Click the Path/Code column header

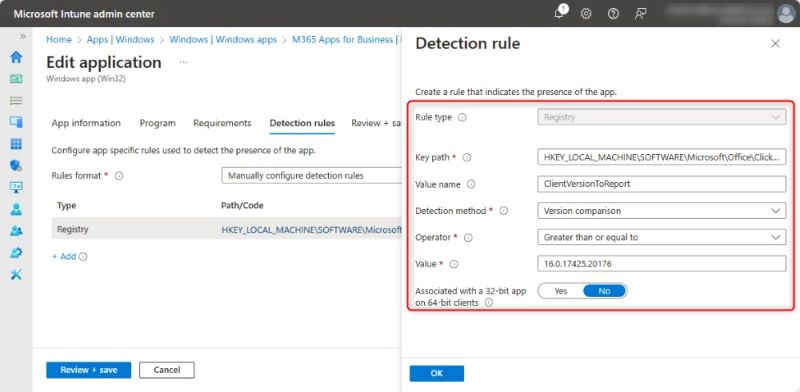(242, 205)
